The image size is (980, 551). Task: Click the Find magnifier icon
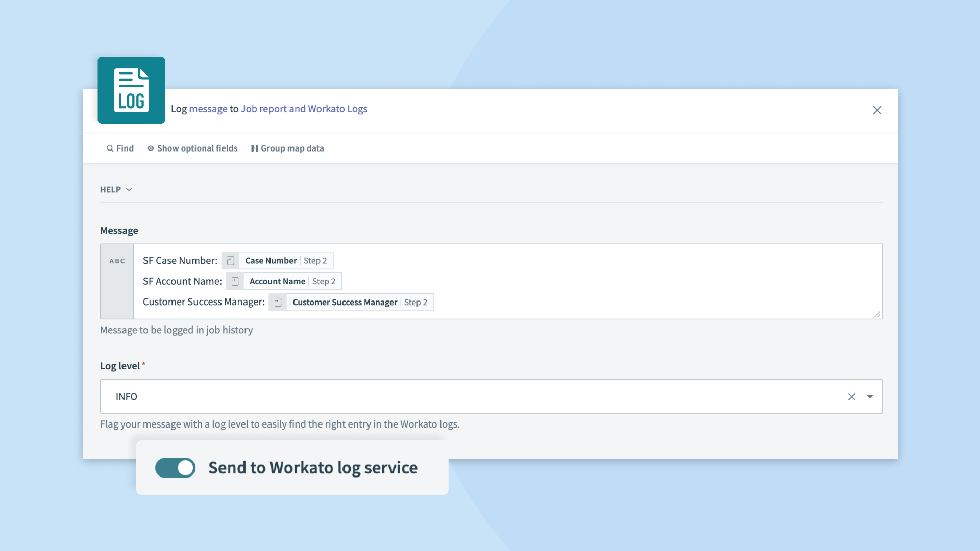click(x=110, y=148)
